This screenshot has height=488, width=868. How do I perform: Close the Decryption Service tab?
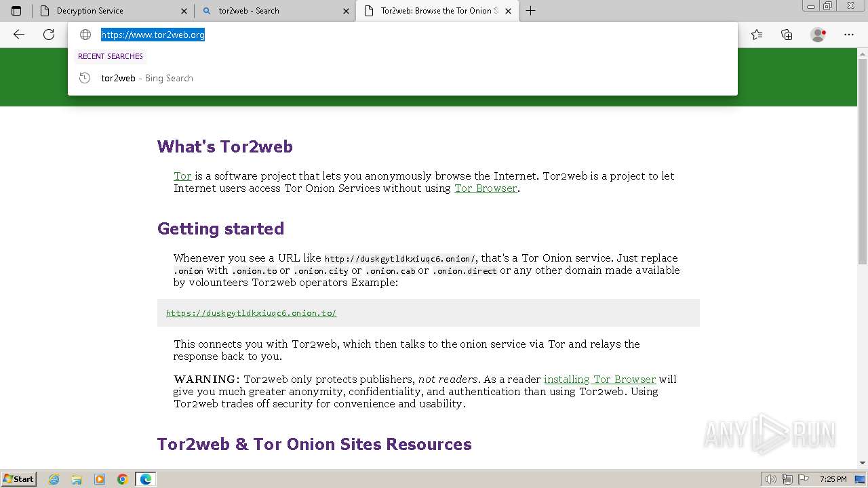[x=184, y=11]
